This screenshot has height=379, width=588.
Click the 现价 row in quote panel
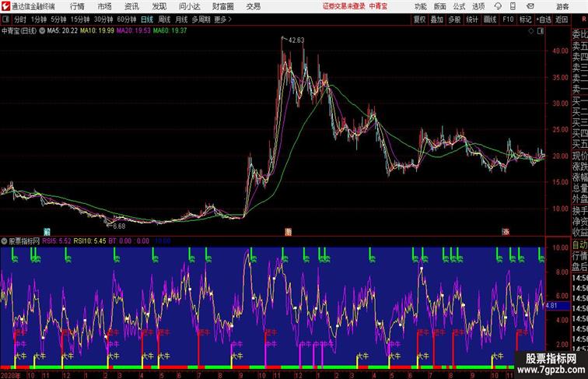click(x=579, y=156)
